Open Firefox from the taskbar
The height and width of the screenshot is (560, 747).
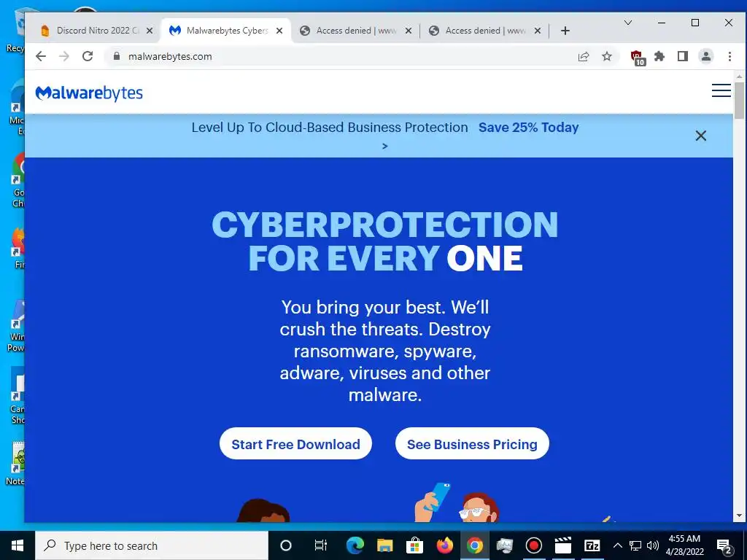point(444,545)
